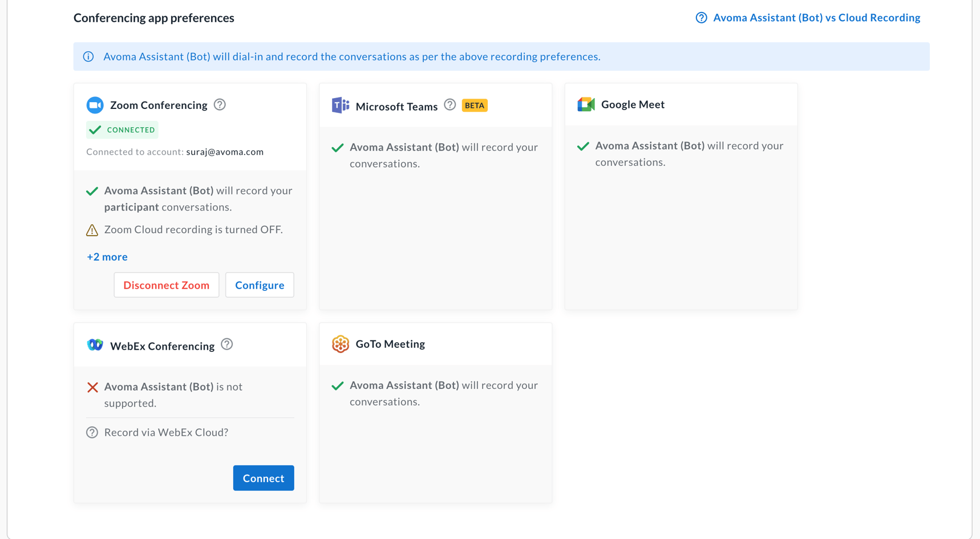
Task: Expand the +2 more Zoom details
Action: (107, 257)
